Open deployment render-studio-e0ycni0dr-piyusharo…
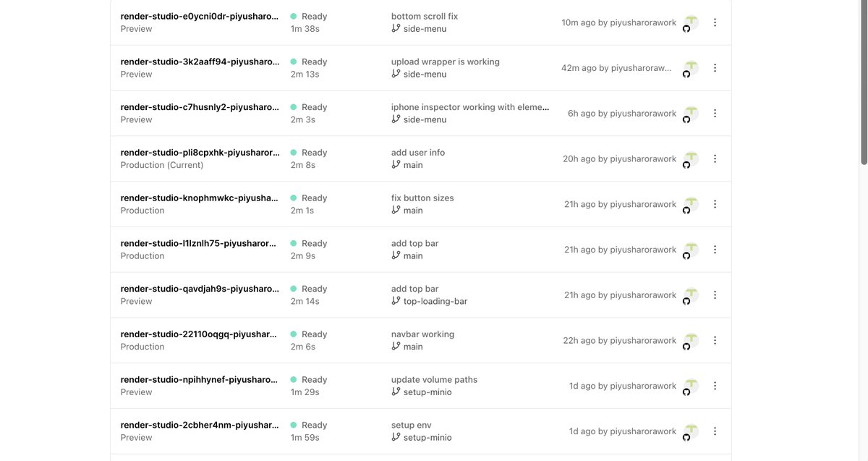This screenshot has height=461, width=868. [200, 17]
